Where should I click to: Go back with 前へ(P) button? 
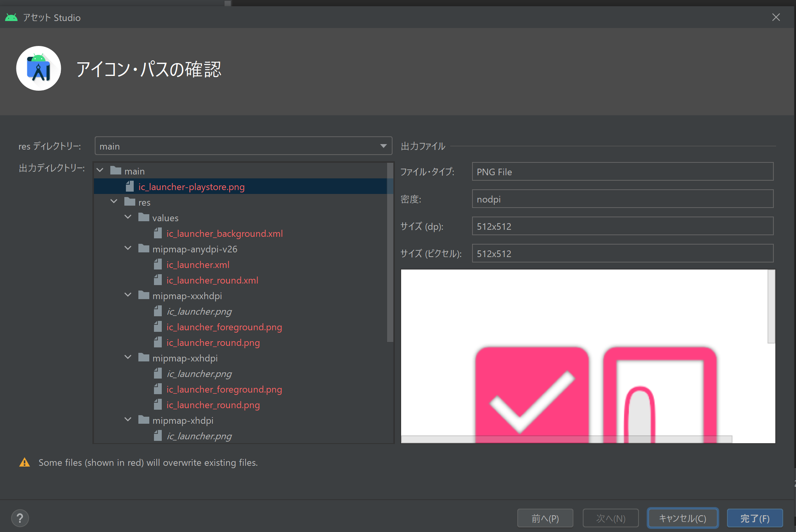click(545, 518)
